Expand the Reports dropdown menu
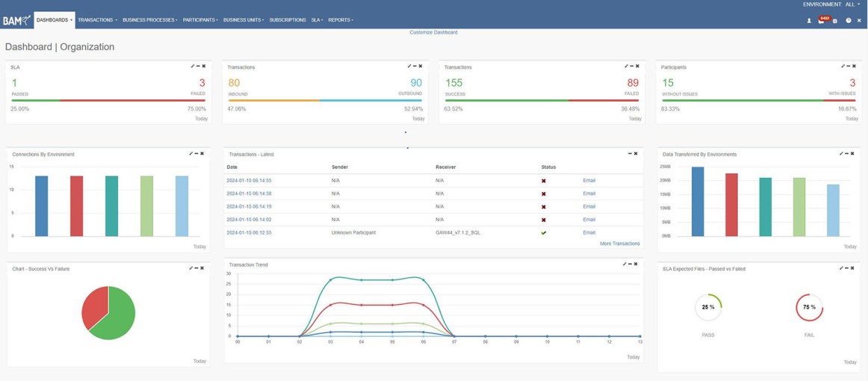The image size is (868, 381). click(340, 20)
